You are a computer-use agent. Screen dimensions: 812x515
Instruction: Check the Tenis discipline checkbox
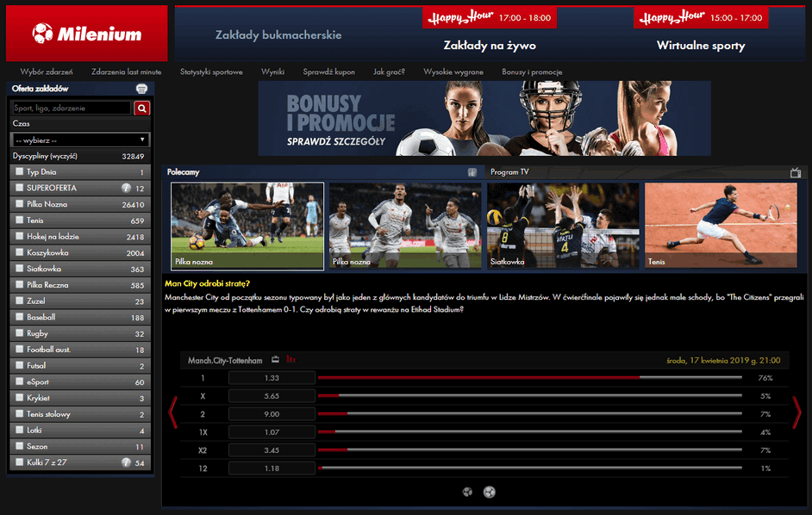click(20, 220)
